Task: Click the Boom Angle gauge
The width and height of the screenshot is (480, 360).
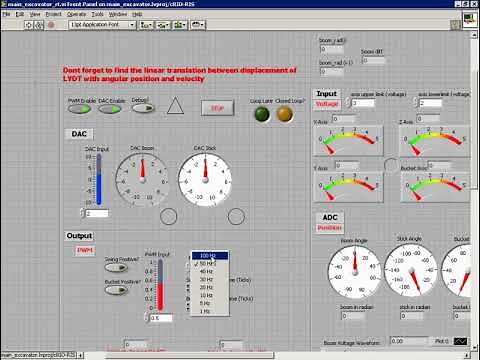Action: pos(355,272)
